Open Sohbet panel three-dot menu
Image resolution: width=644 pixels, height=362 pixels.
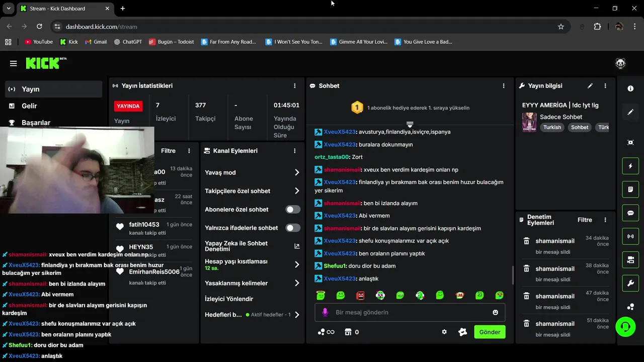504,86
